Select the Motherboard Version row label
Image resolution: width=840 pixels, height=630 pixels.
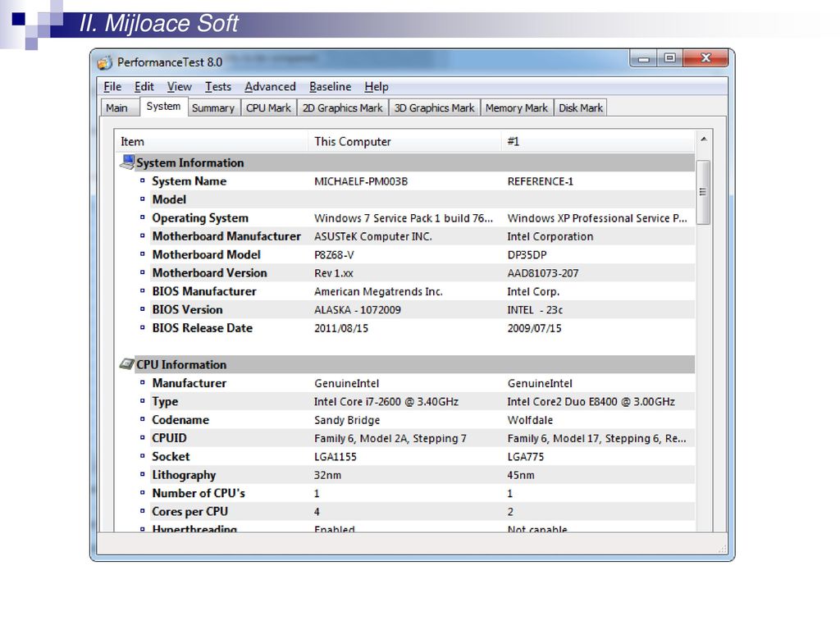coord(209,272)
